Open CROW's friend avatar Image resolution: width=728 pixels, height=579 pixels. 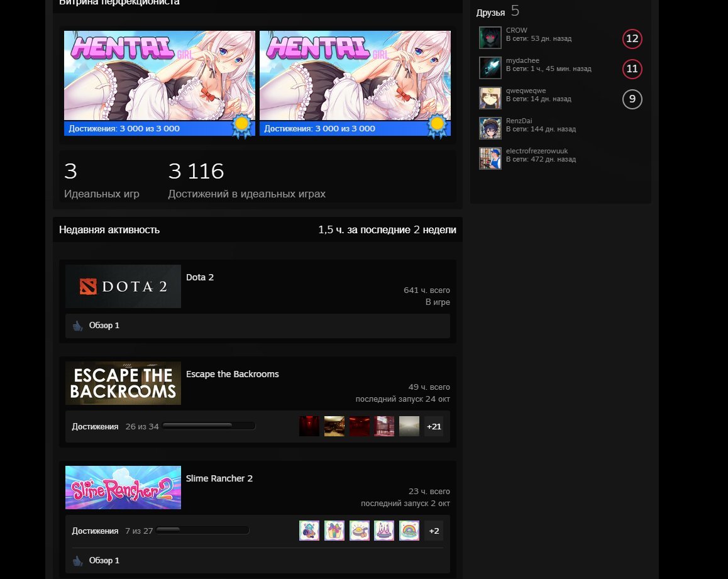[x=490, y=38]
